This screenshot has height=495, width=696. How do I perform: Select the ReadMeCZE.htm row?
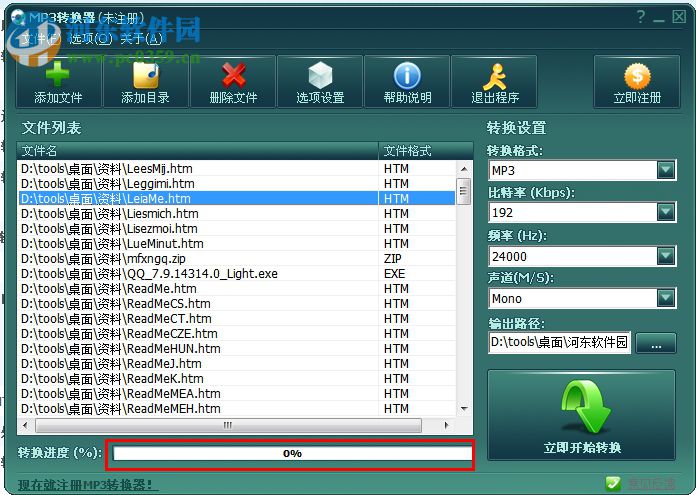tap(237, 333)
